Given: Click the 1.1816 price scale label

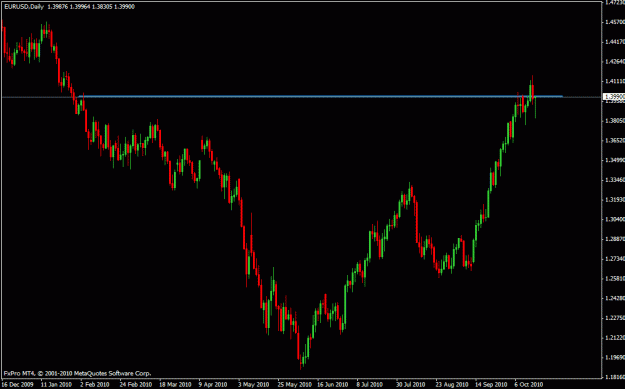Looking at the screenshot, I should tap(615, 377).
